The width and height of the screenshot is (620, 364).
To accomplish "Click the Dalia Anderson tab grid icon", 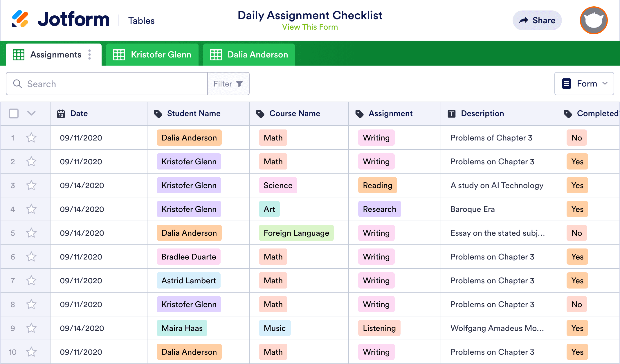I will coord(215,55).
